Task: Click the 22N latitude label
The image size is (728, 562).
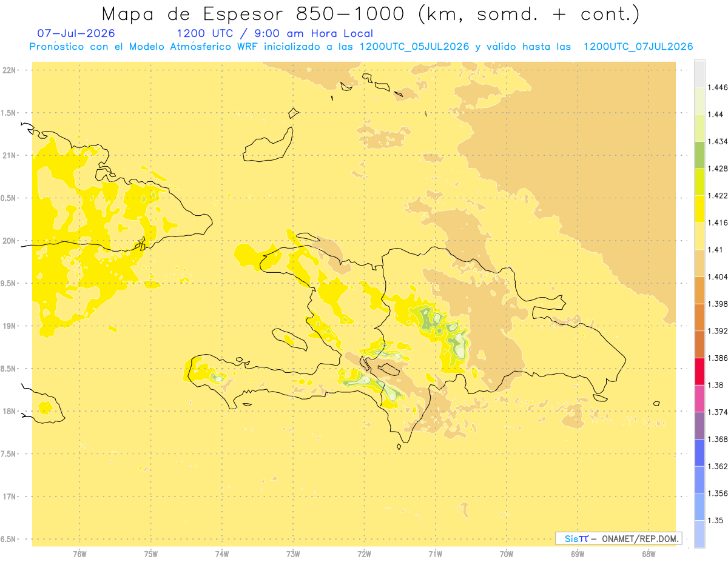Action: (9, 70)
